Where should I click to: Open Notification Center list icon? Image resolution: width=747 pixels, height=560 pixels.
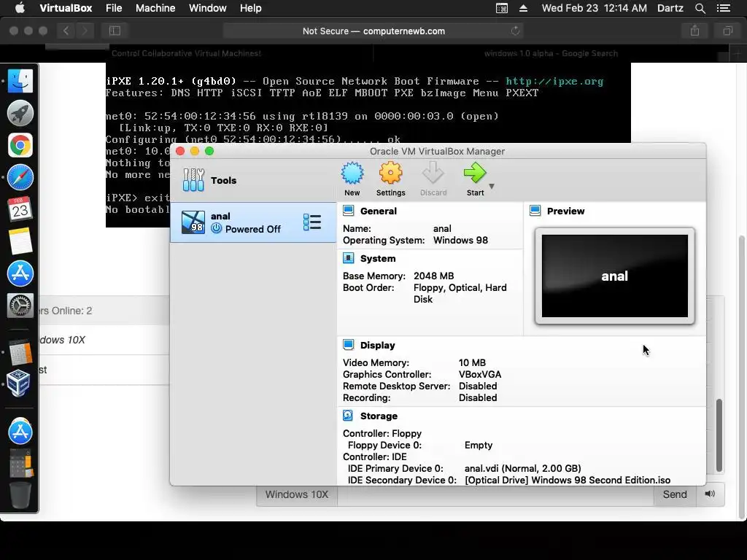click(723, 8)
